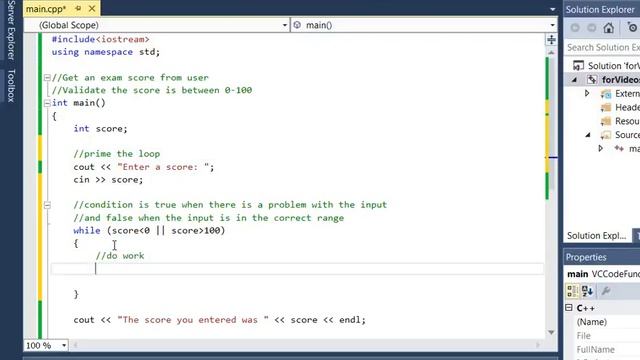Collapse the int main() function outline
Image resolution: width=640 pixels, height=360 pixels.
tap(47, 103)
